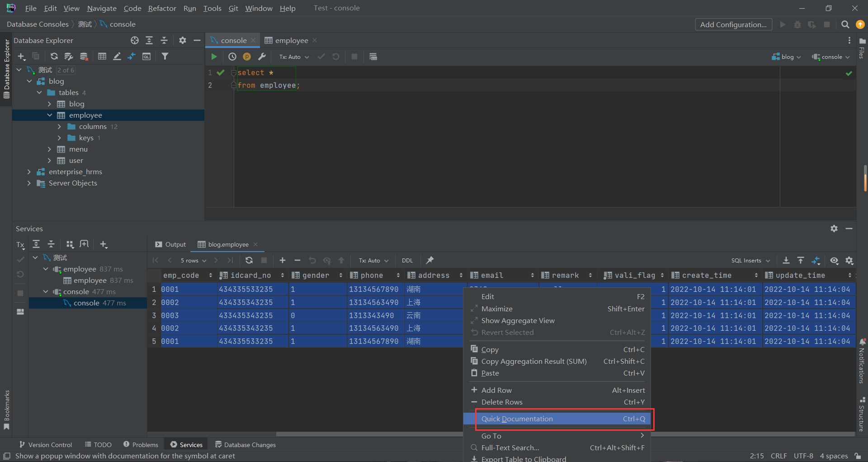
Task: Click Search Everywhere magnifier icon
Action: click(x=845, y=24)
